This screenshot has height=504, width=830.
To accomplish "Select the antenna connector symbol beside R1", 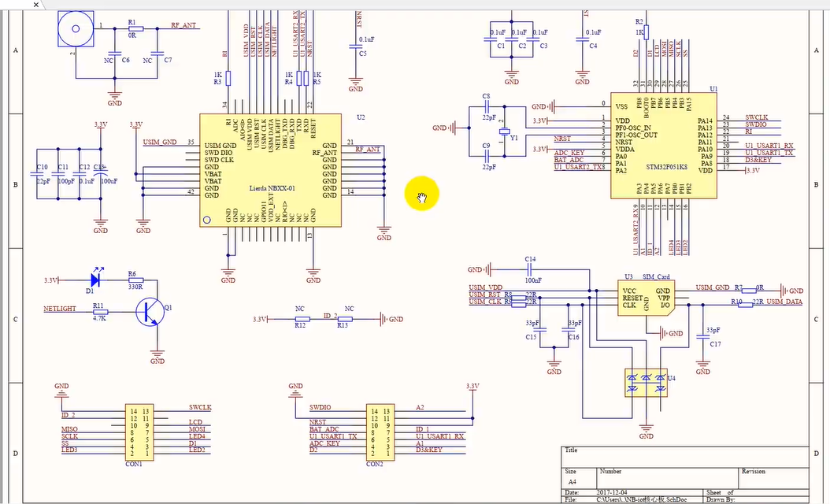I will pyautogui.click(x=76, y=29).
